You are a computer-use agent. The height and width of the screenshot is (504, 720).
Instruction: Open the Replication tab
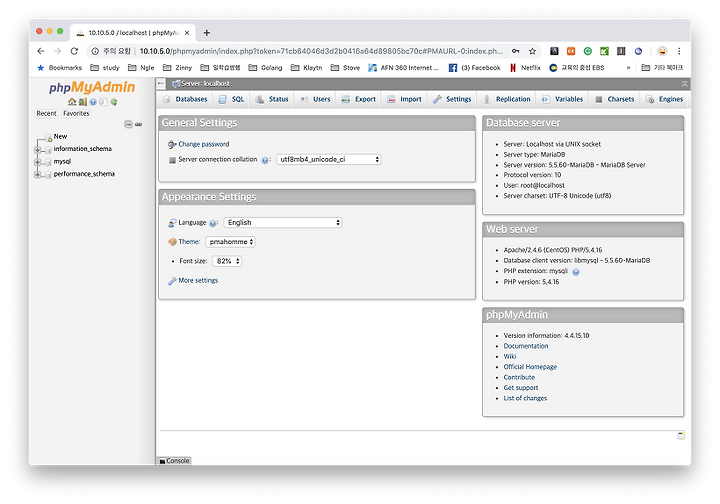point(507,99)
